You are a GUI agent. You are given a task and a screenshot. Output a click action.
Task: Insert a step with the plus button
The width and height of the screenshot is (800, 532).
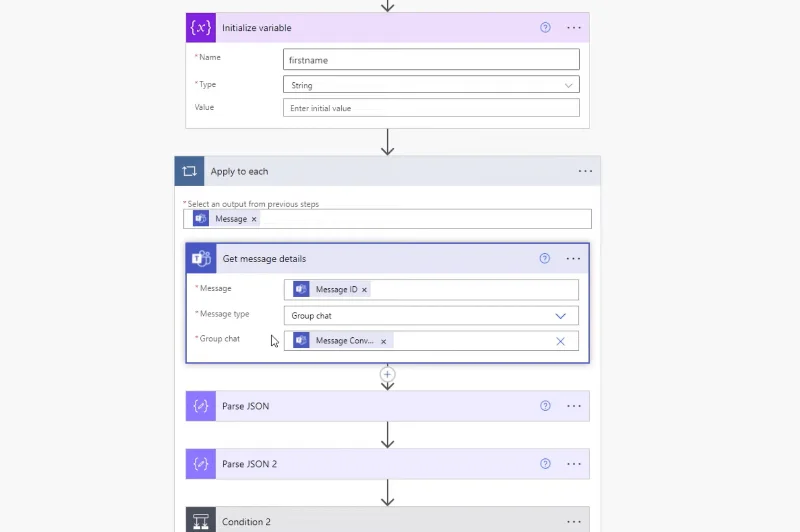[387, 374]
